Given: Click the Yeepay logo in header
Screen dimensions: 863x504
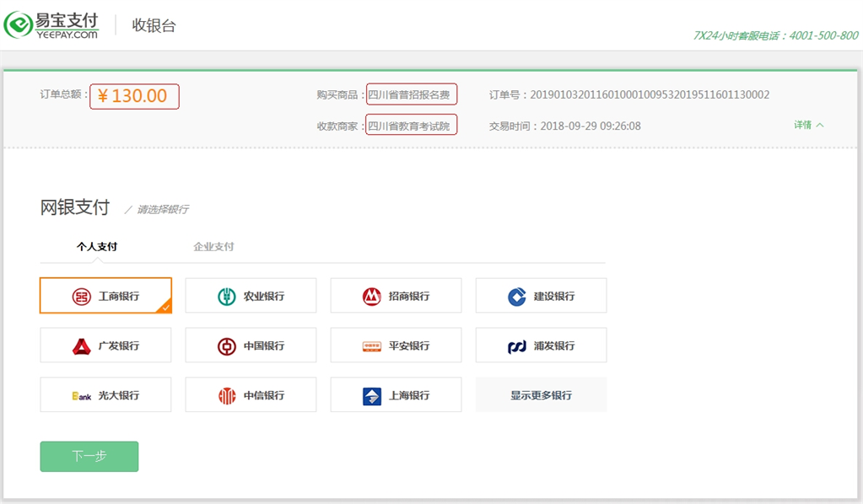Looking at the screenshot, I should 51,25.
